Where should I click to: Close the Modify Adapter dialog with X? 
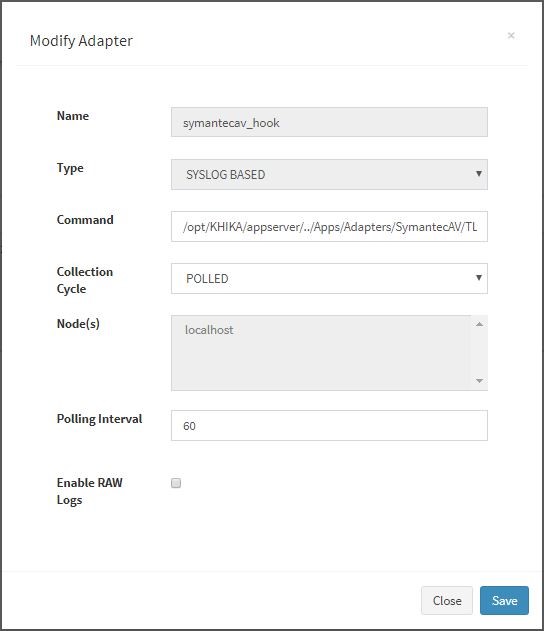coord(511,35)
